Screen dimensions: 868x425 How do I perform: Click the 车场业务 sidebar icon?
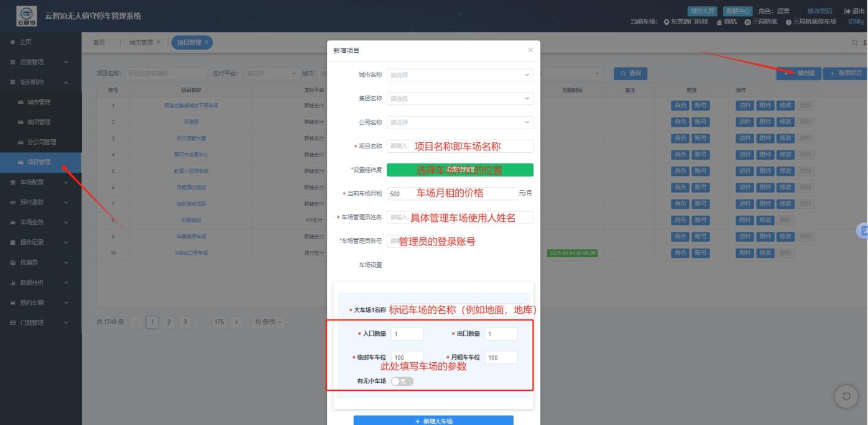coord(13,222)
